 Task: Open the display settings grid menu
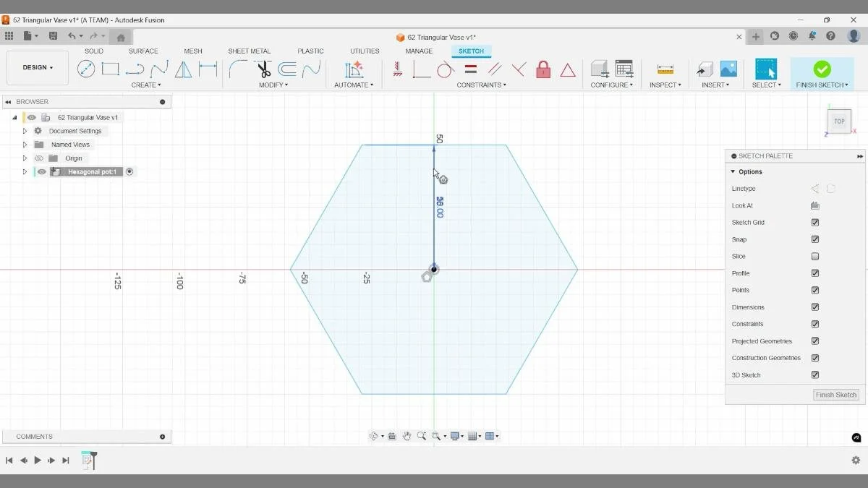[x=474, y=436]
